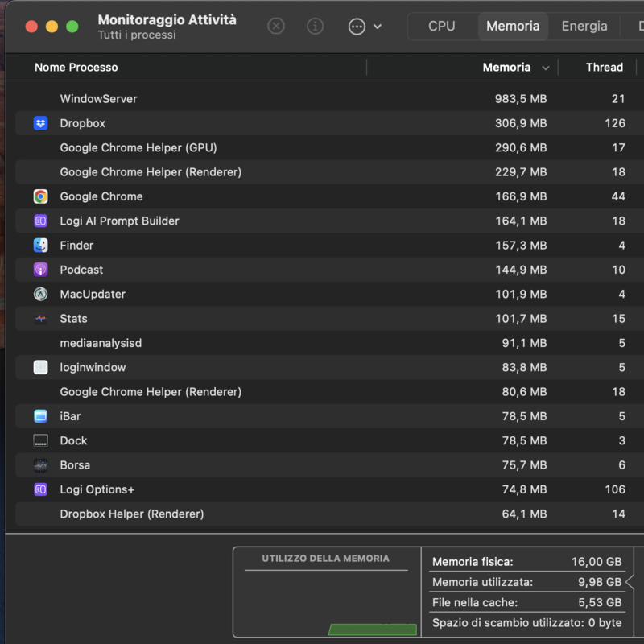Click WindowServer thread count 21
The height and width of the screenshot is (644, 644).
[x=618, y=98]
